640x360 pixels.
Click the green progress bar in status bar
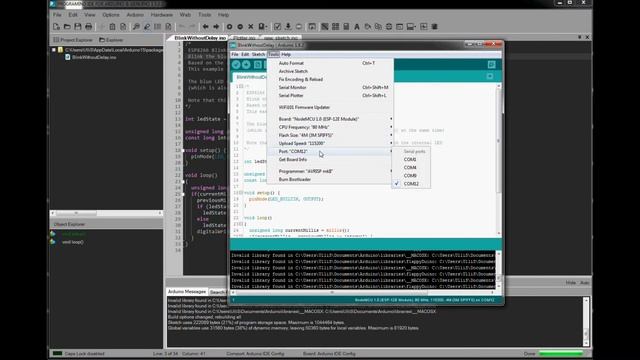561,353
